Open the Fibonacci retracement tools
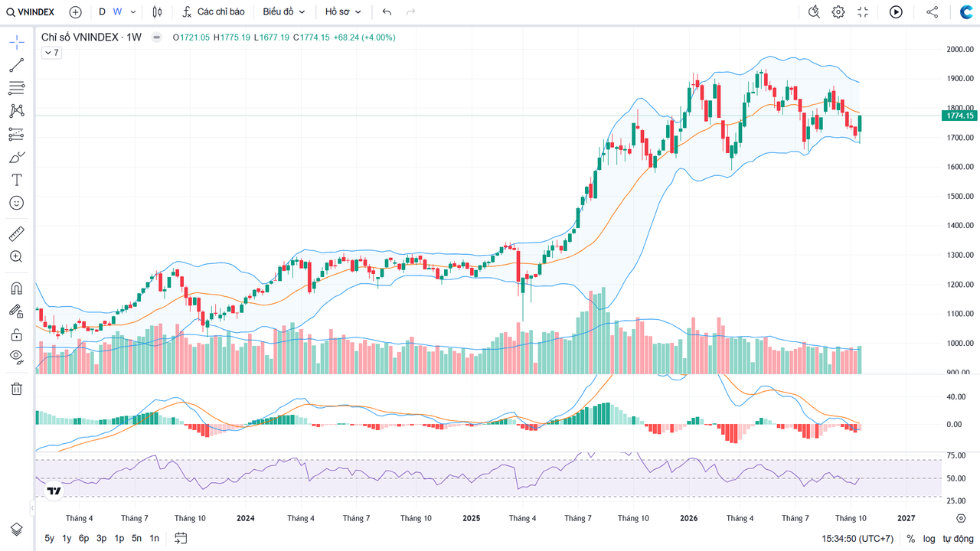The height and width of the screenshot is (551, 980). pos(16,88)
